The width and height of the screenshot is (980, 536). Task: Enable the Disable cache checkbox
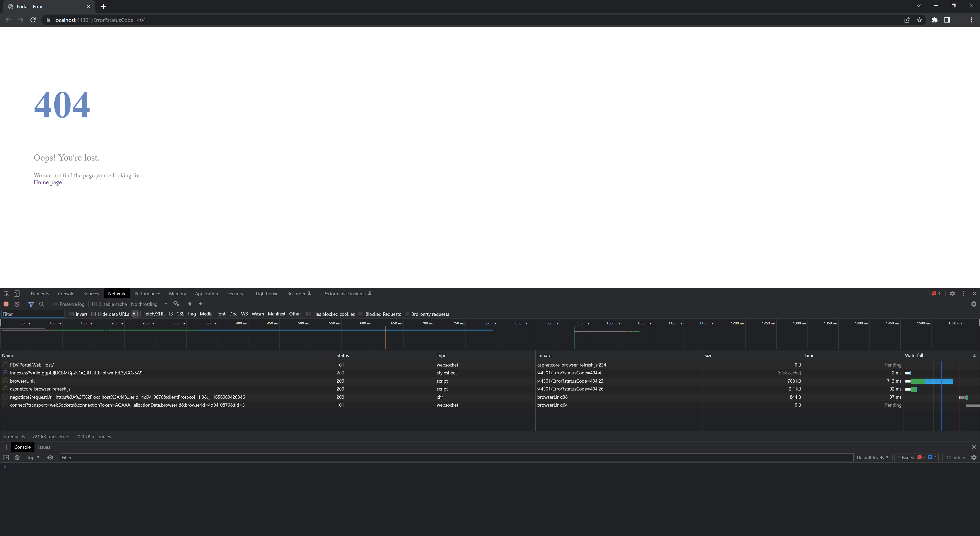click(95, 304)
